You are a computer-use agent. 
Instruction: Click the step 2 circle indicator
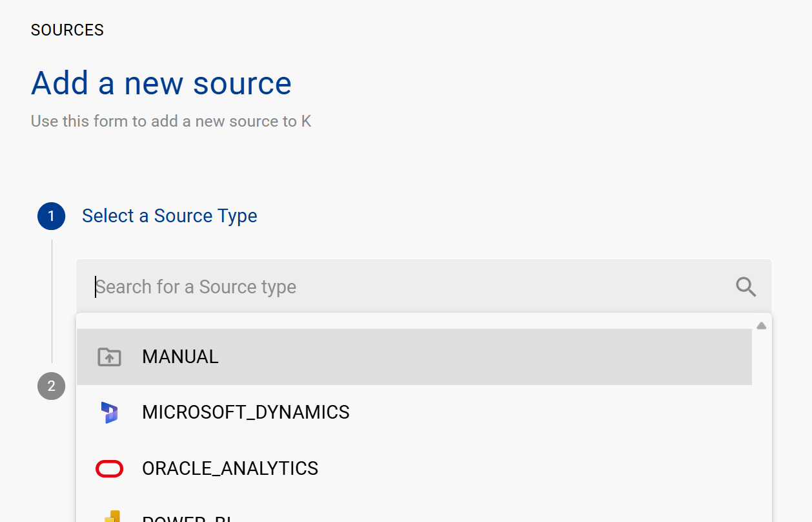coord(51,386)
